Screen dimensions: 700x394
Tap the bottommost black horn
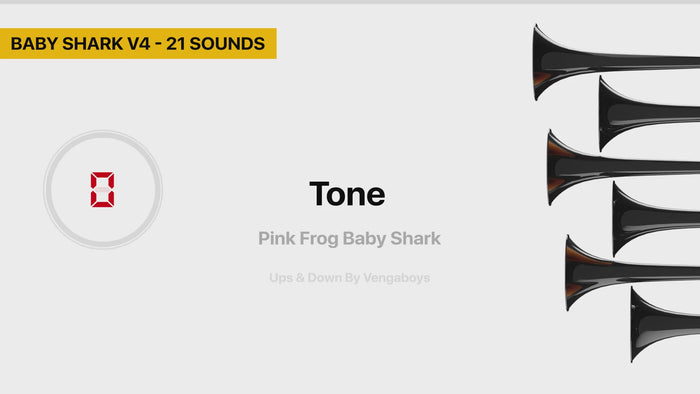(665, 324)
